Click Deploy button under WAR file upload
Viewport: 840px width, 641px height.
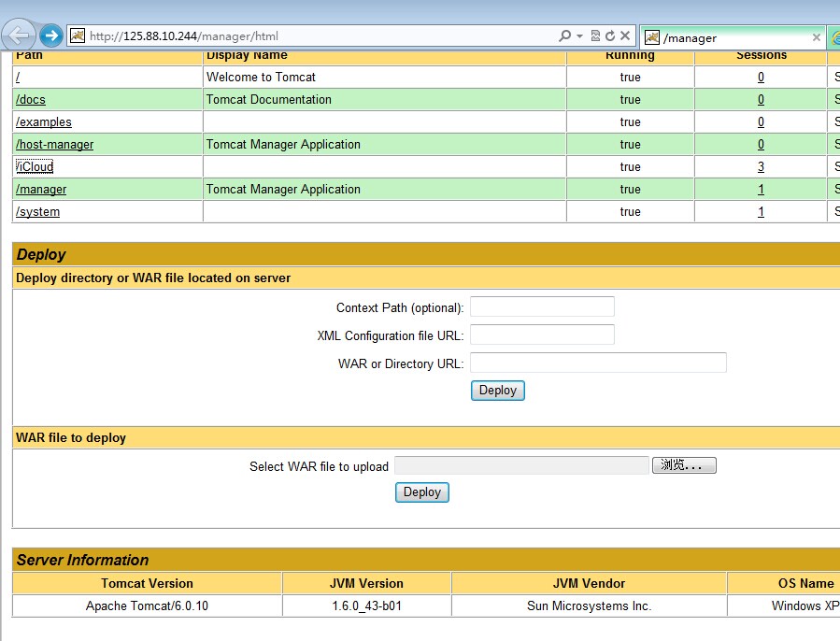422,492
